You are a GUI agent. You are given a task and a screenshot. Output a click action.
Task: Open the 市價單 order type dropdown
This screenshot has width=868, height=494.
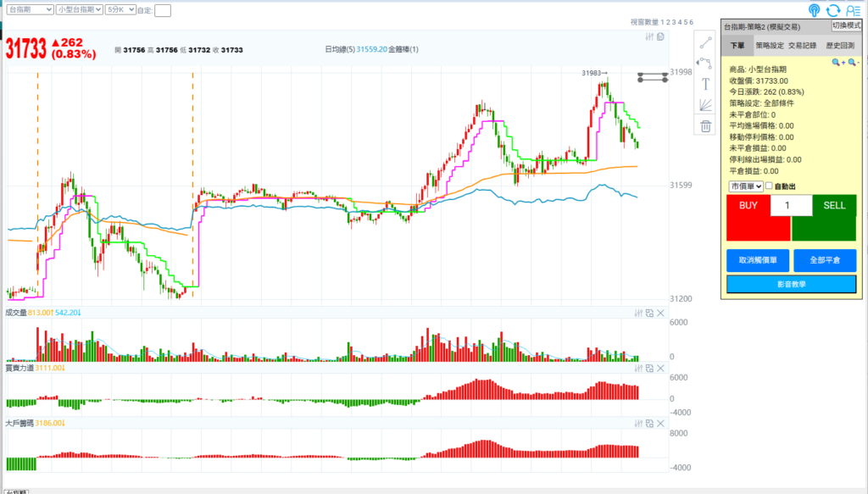745,186
